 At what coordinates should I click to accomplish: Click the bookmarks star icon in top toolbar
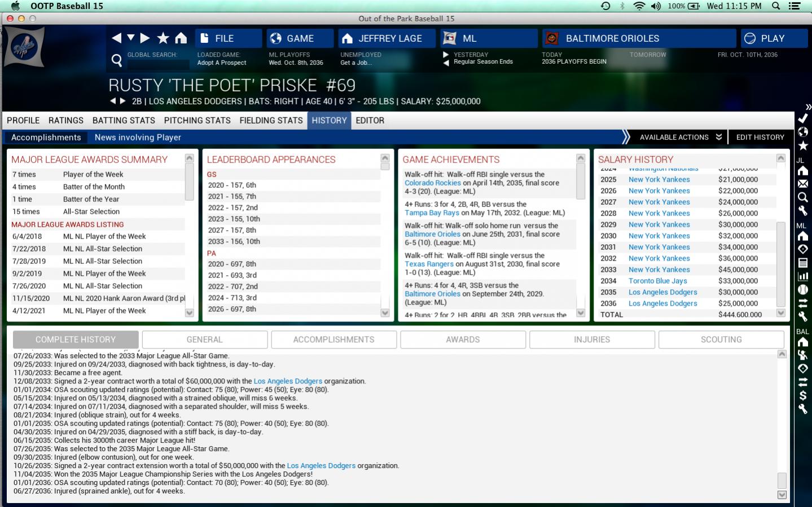click(x=163, y=38)
